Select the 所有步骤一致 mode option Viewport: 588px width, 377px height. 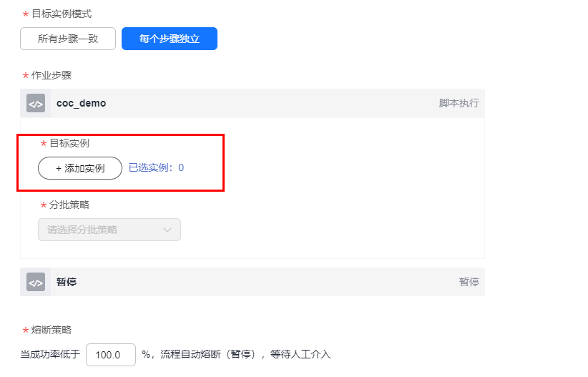[x=68, y=39]
